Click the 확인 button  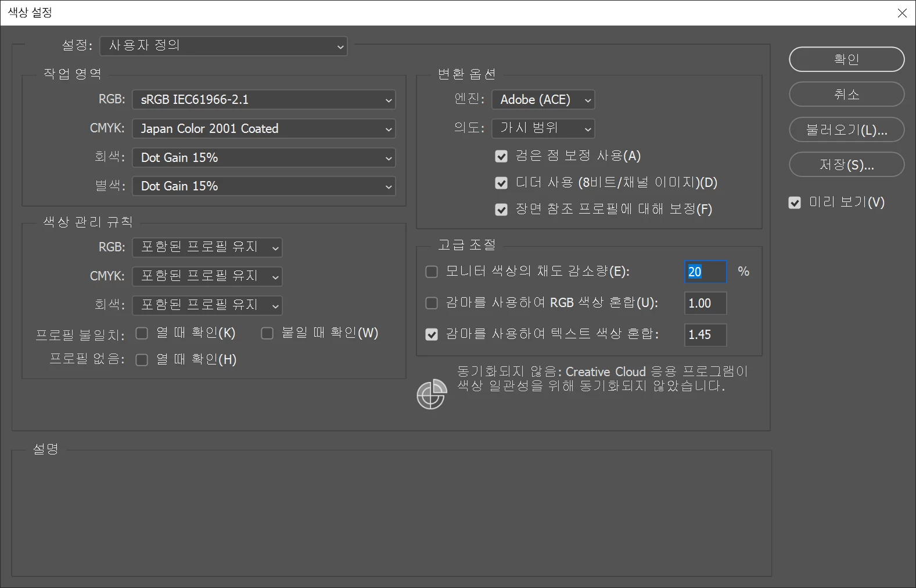click(846, 59)
